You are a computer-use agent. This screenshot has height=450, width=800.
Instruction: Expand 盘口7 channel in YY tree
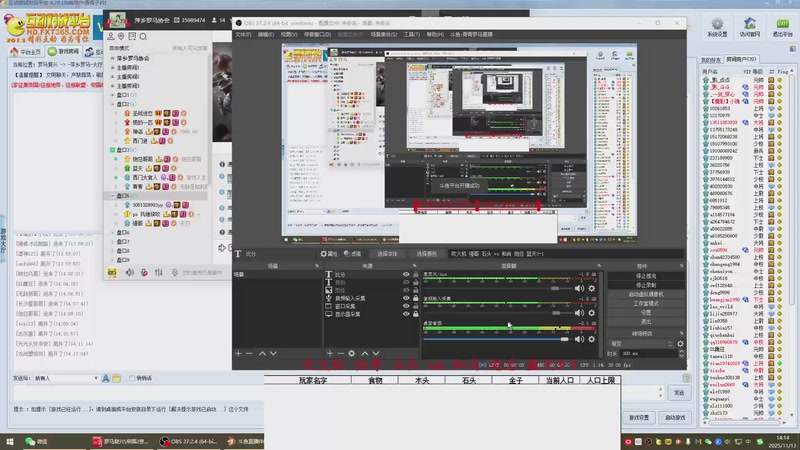113,242
